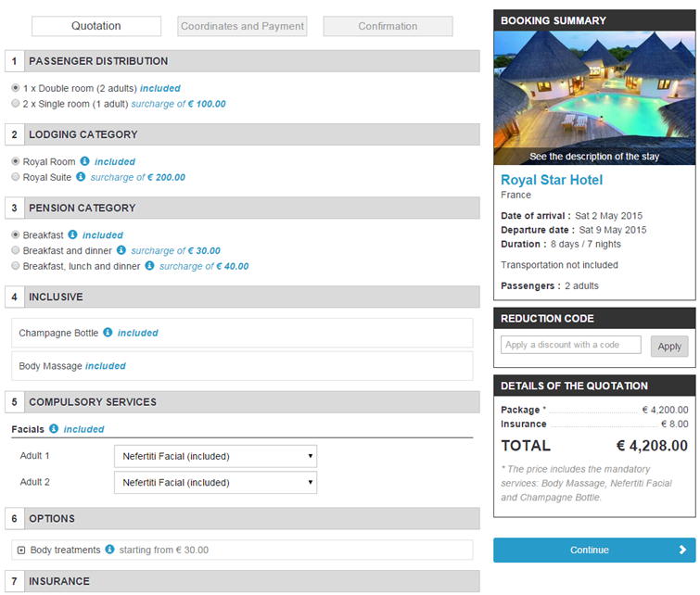The image size is (700, 595).
Task: Click the discount code input field
Action: 570,345
